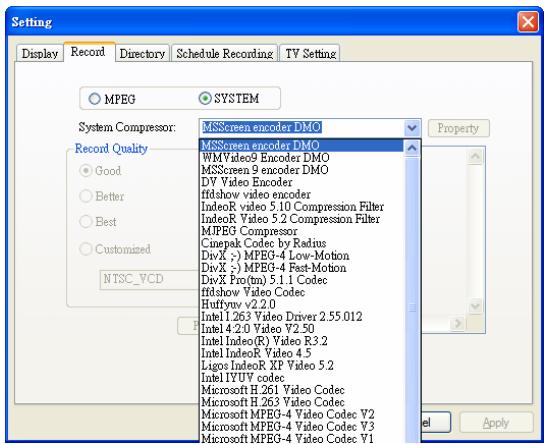Select Huffyuv v2.2.0 codec entry
The image size is (544, 444).
[x=301, y=304]
